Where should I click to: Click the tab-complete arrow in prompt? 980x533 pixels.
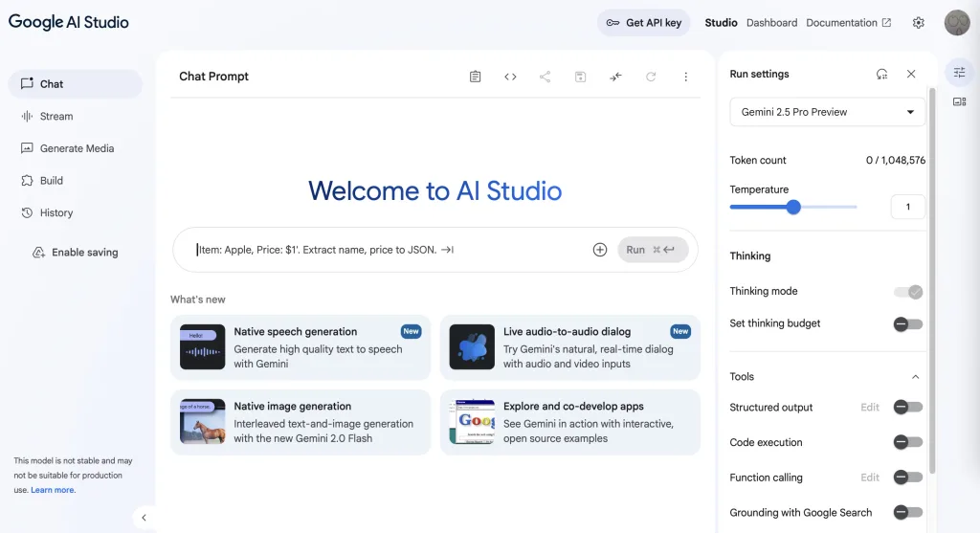[447, 250]
